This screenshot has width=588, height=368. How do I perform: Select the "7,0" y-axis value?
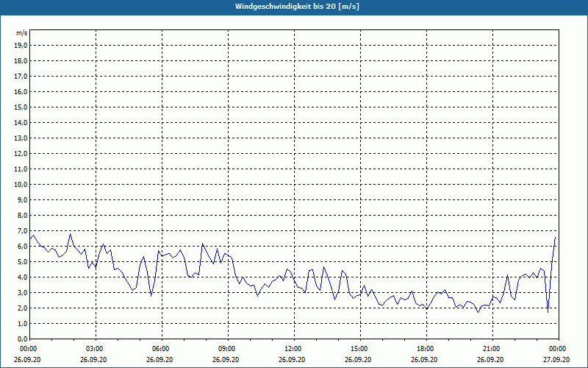(x=22, y=230)
